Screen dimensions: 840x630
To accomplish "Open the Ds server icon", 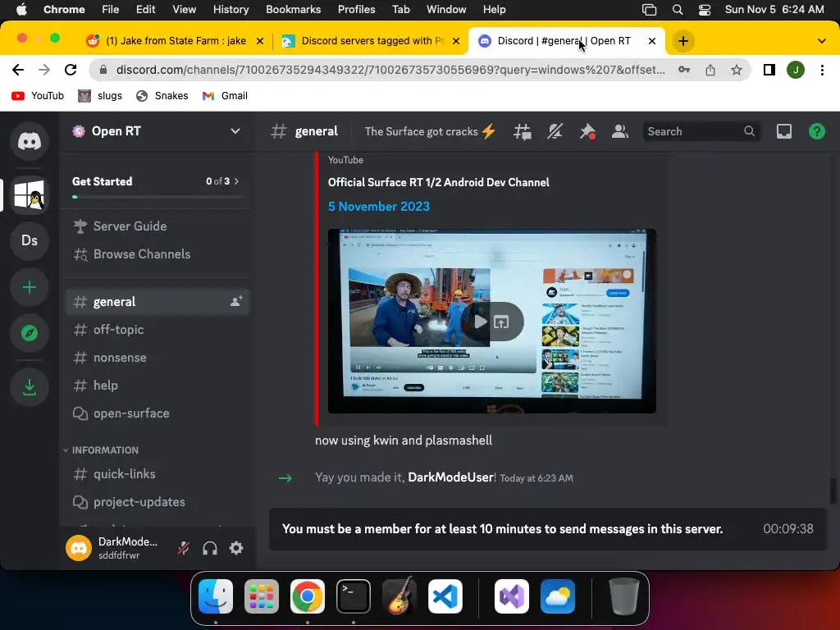I will (x=30, y=240).
